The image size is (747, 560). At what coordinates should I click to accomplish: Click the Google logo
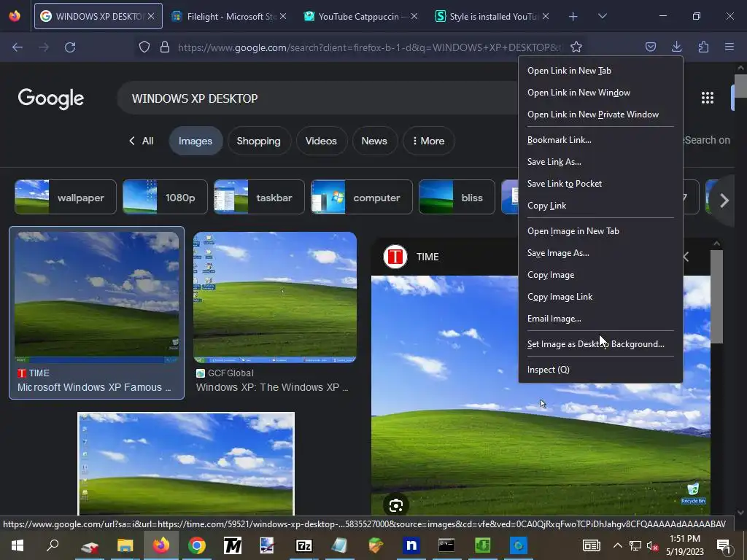(51, 98)
